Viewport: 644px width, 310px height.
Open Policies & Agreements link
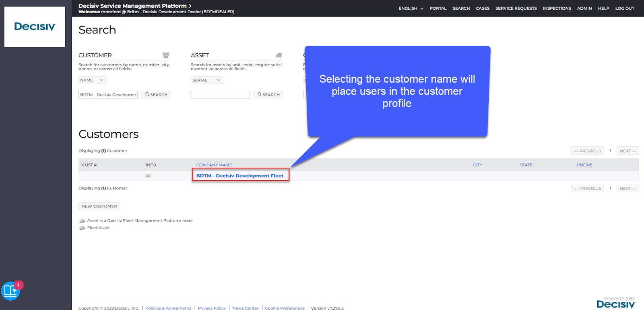pos(168,308)
